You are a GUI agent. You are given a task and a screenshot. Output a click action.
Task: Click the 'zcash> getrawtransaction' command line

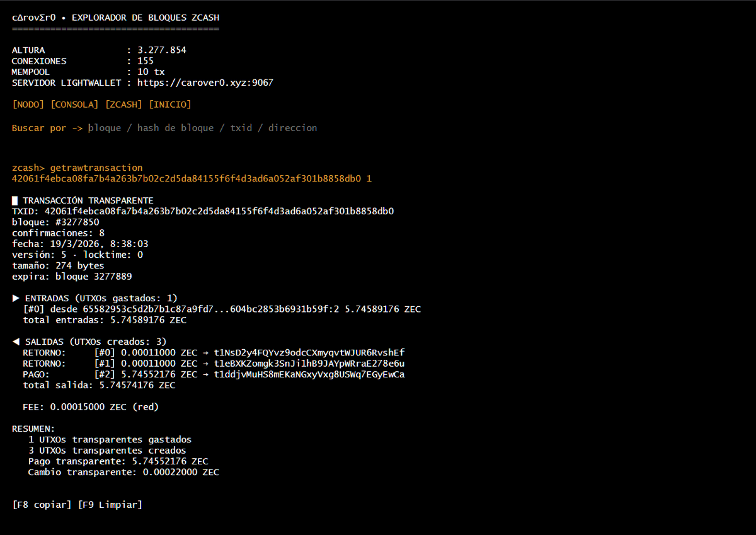pyautogui.click(x=77, y=168)
